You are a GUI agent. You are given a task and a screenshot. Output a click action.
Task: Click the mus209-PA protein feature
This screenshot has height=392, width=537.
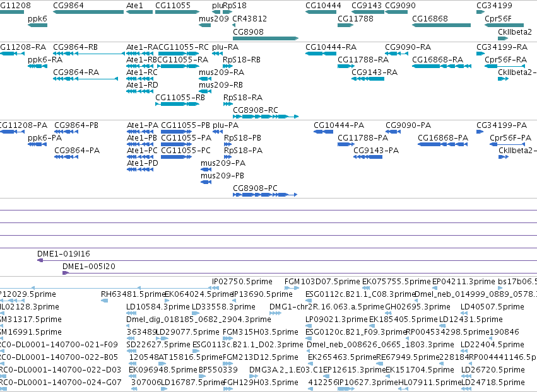206,170
